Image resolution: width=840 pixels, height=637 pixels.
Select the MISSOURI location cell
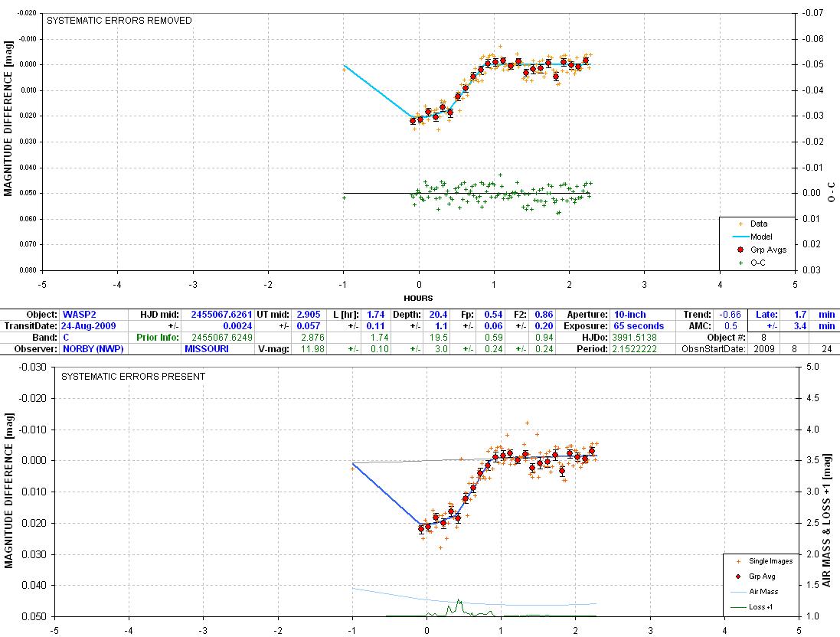click(206, 349)
